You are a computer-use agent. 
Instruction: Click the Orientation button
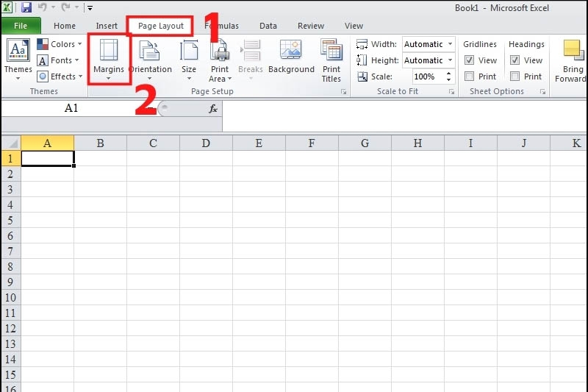pyautogui.click(x=150, y=60)
